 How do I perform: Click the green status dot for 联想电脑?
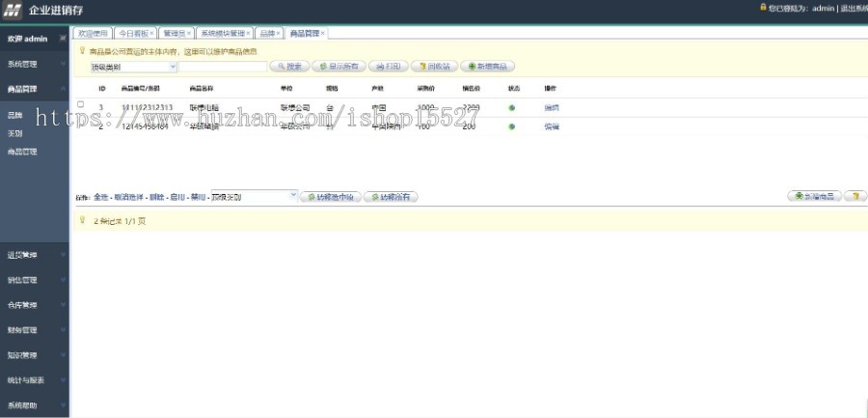(x=512, y=107)
